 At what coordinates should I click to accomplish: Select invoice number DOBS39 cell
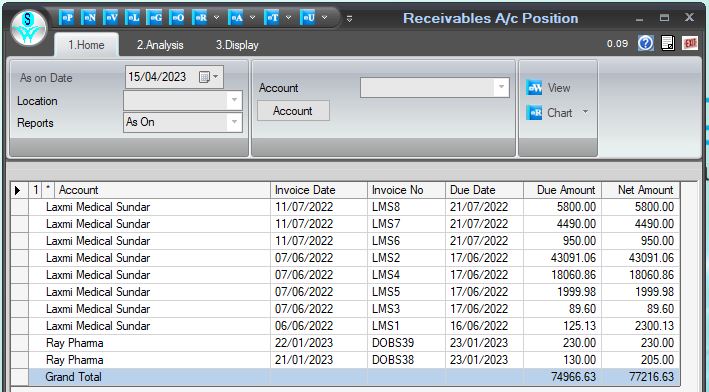point(406,343)
